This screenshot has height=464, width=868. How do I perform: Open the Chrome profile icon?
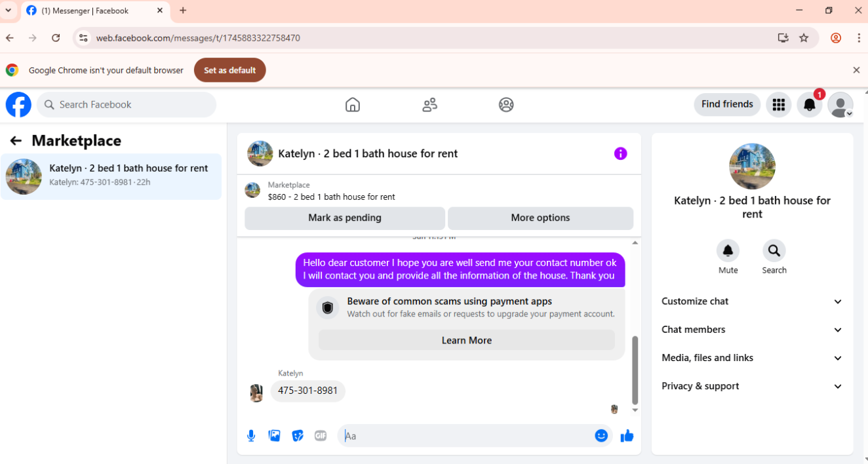836,38
